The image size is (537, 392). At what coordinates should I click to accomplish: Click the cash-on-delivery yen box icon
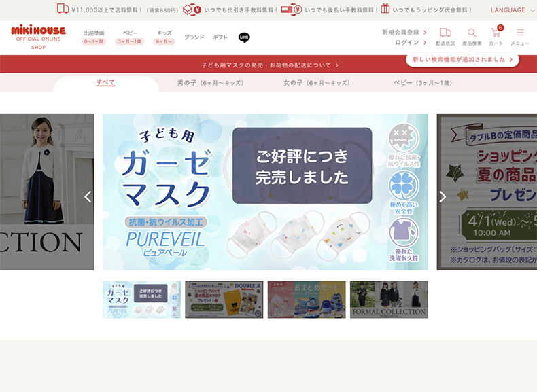click(x=192, y=10)
